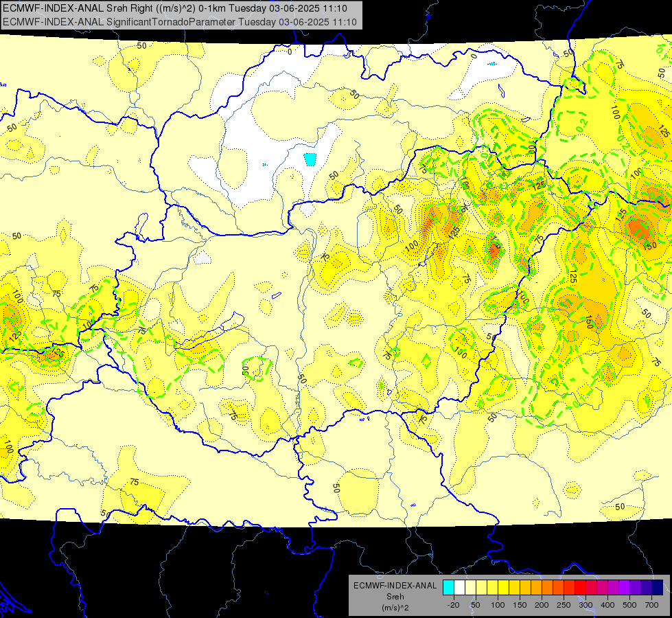
Task: Click the 500 tick label on legend
Action: coord(629,605)
